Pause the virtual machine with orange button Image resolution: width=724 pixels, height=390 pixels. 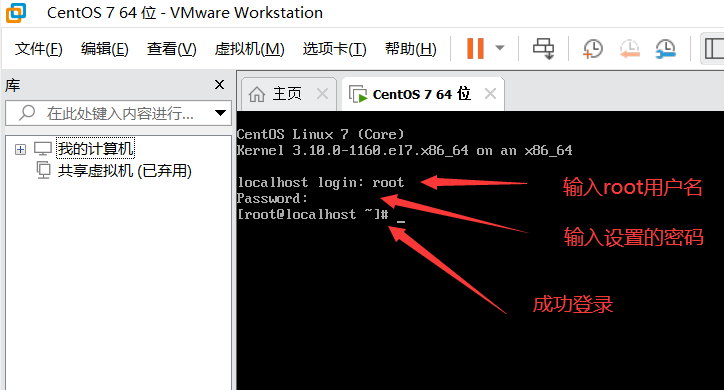[x=475, y=48]
